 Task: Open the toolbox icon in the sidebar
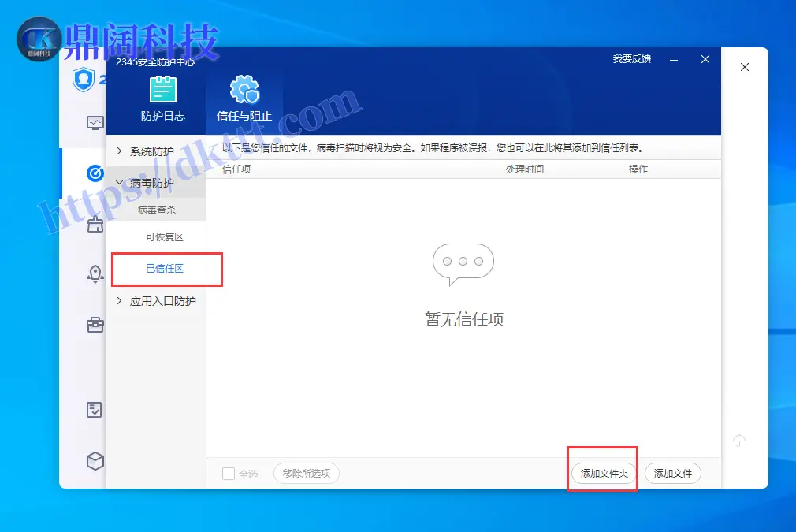(95, 325)
